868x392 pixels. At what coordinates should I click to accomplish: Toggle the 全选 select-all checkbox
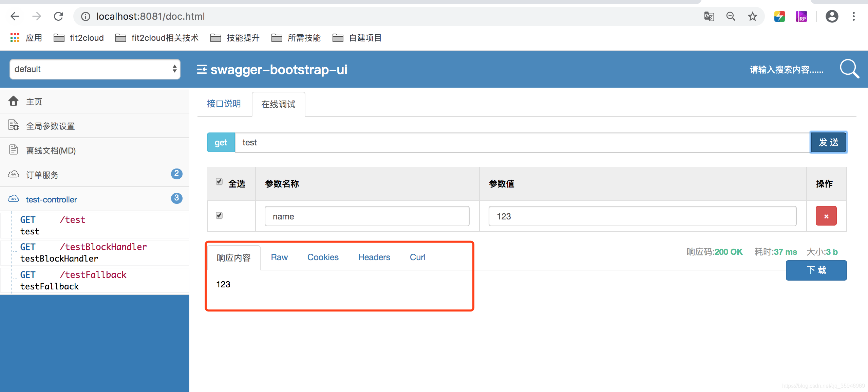pyautogui.click(x=219, y=181)
